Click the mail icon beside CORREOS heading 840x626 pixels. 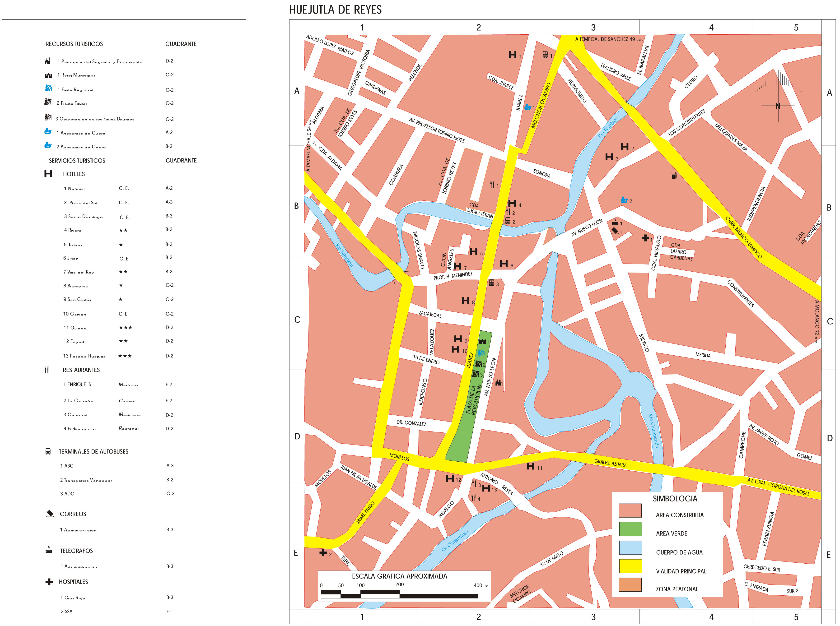[x=50, y=514]
